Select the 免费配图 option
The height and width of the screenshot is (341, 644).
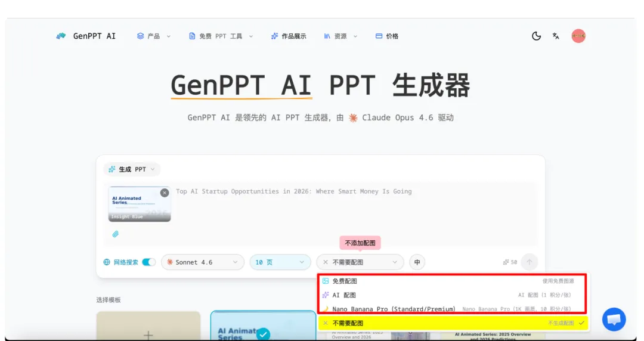452,281
